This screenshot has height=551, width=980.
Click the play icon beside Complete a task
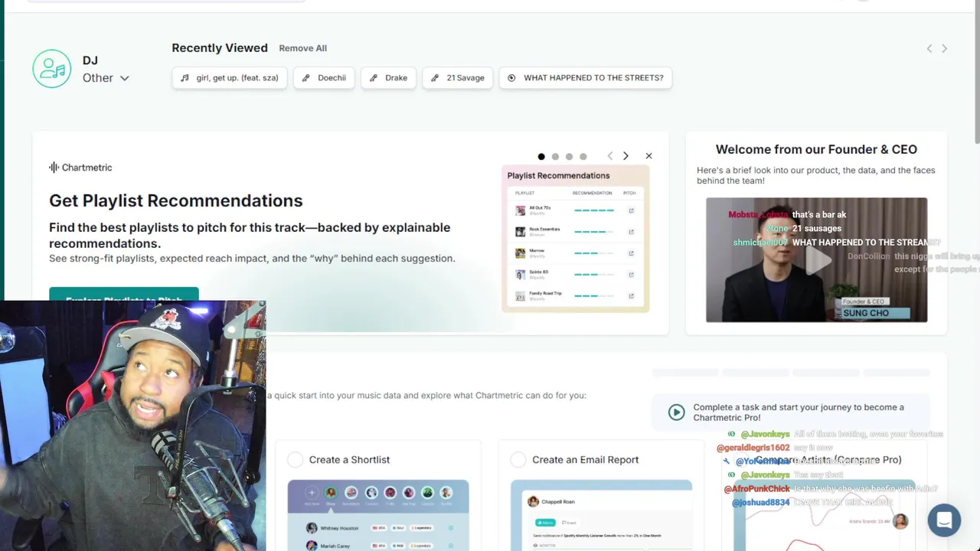676,412
